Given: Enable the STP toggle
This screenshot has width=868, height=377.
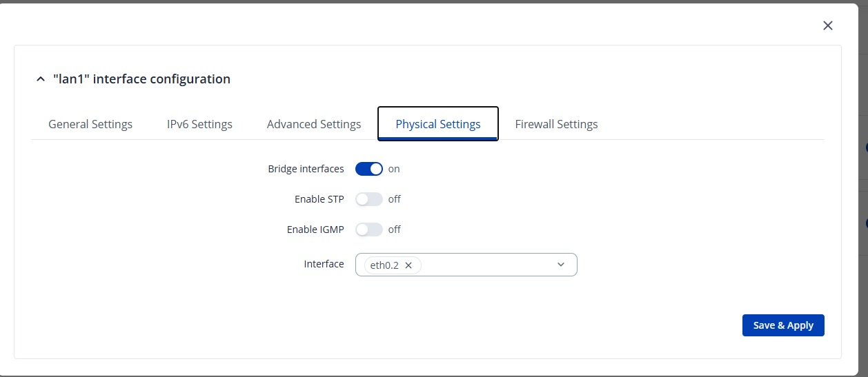Looking at the screenshot, I should 369,199.
